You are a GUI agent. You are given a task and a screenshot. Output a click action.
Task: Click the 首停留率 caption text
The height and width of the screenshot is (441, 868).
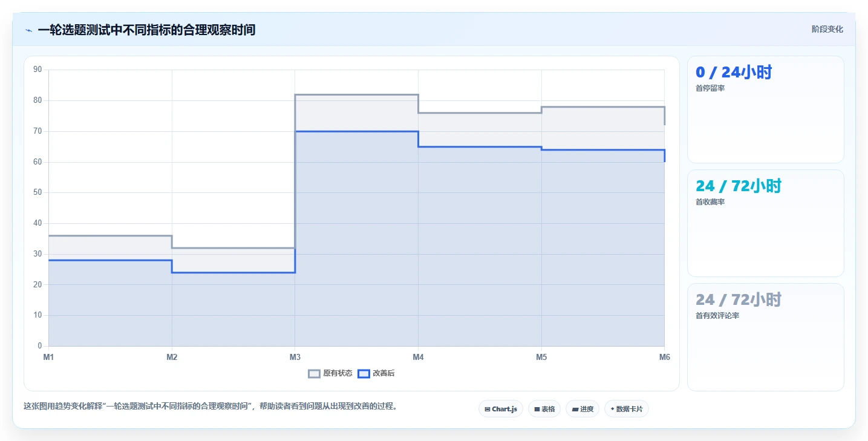710,88
